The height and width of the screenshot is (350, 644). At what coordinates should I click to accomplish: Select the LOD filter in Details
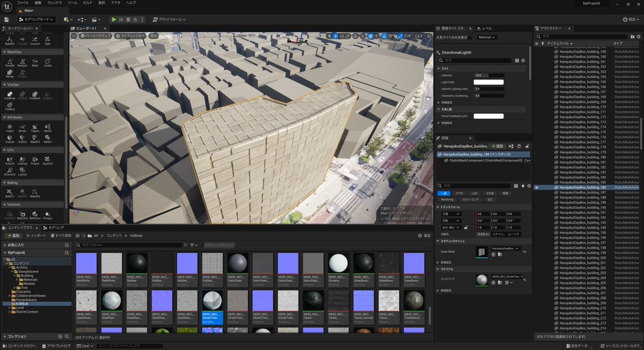click(x=474, y=193)
